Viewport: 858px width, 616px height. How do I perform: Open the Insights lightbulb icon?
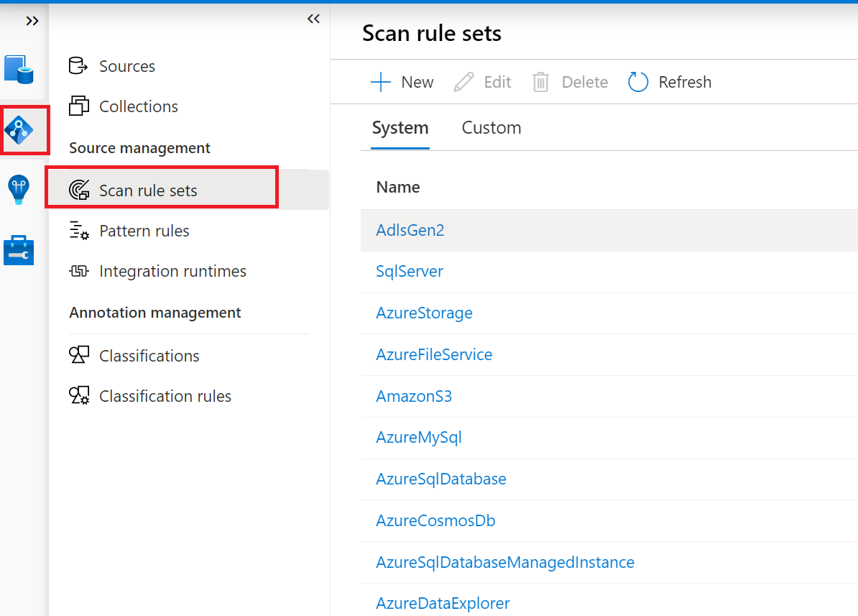click(x=19, y=190)
